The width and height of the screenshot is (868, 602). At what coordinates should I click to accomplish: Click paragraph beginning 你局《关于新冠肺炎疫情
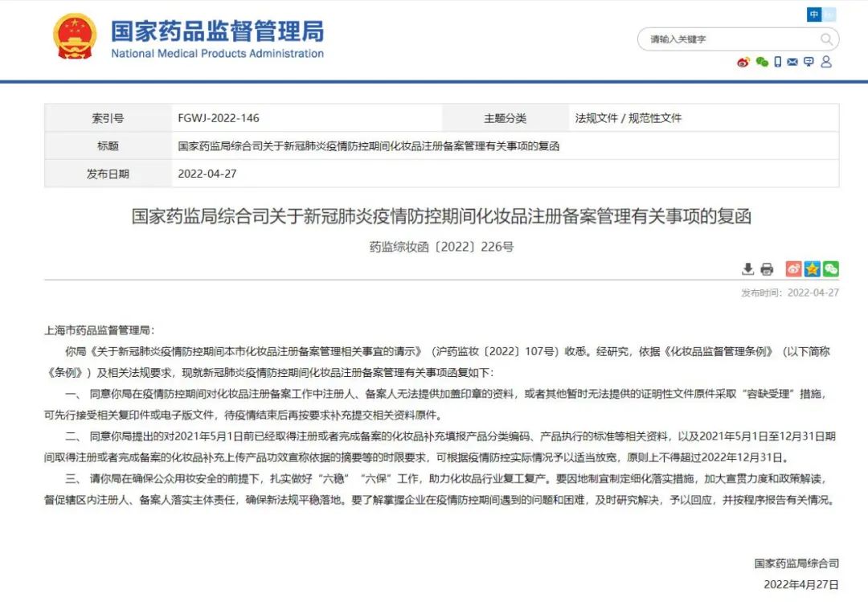436,362
